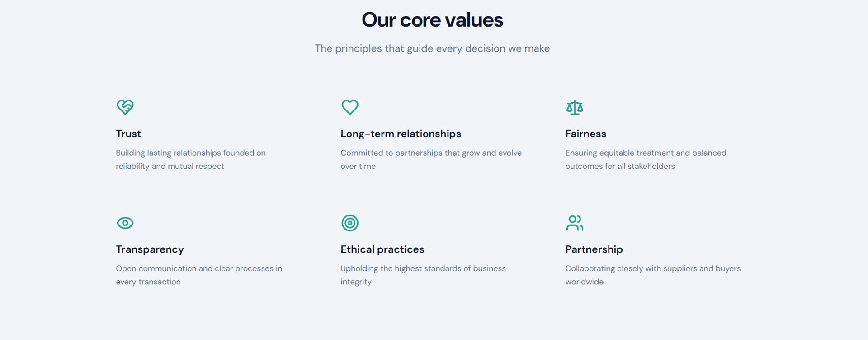868x340 pixels.
Task: Select the Ethical practices heading
Action: point(382,249)
